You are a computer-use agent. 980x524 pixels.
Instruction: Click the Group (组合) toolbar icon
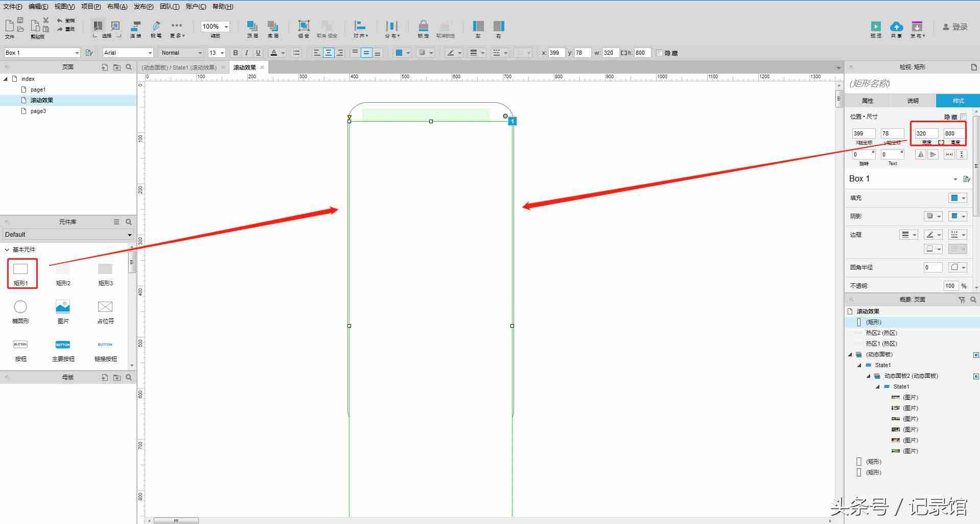coord(304,29)
